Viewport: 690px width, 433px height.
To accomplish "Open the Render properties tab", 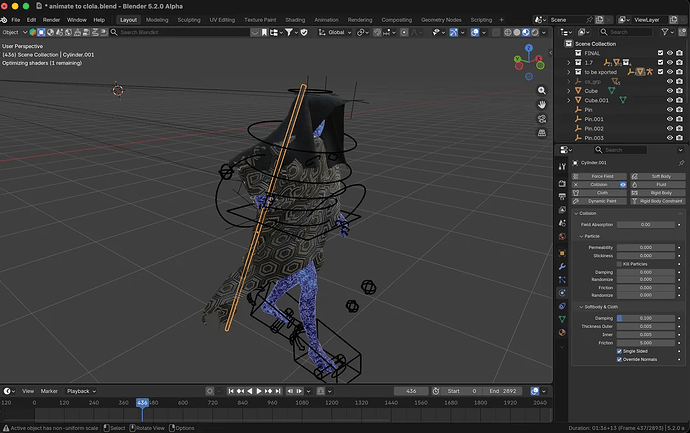I will coord(562,183).
